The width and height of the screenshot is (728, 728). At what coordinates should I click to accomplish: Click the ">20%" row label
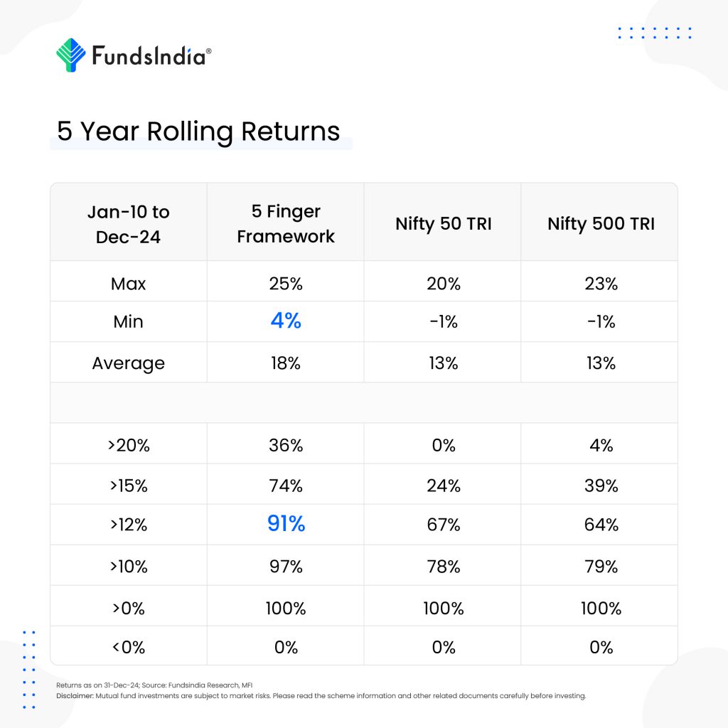[x=128, y=446]
